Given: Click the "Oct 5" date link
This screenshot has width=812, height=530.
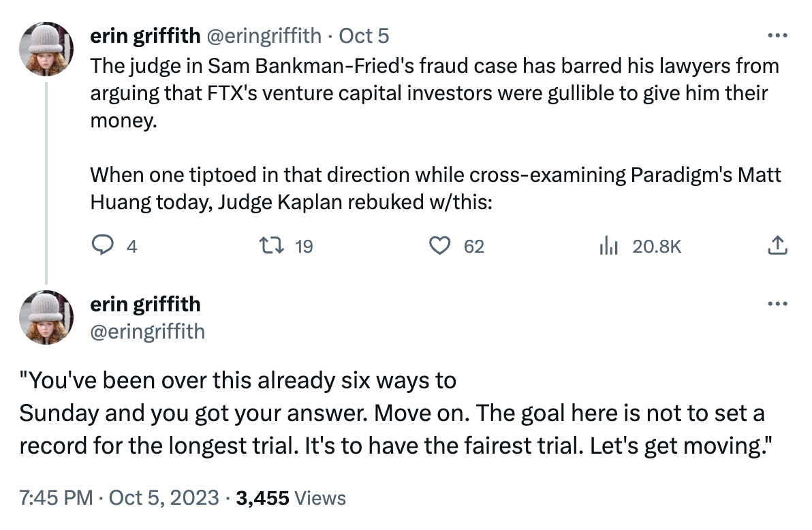Looking at the screenshot, I should 364,35.
